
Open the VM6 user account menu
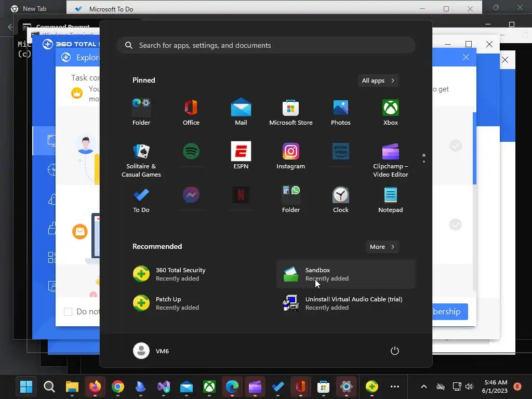point(151,351)
